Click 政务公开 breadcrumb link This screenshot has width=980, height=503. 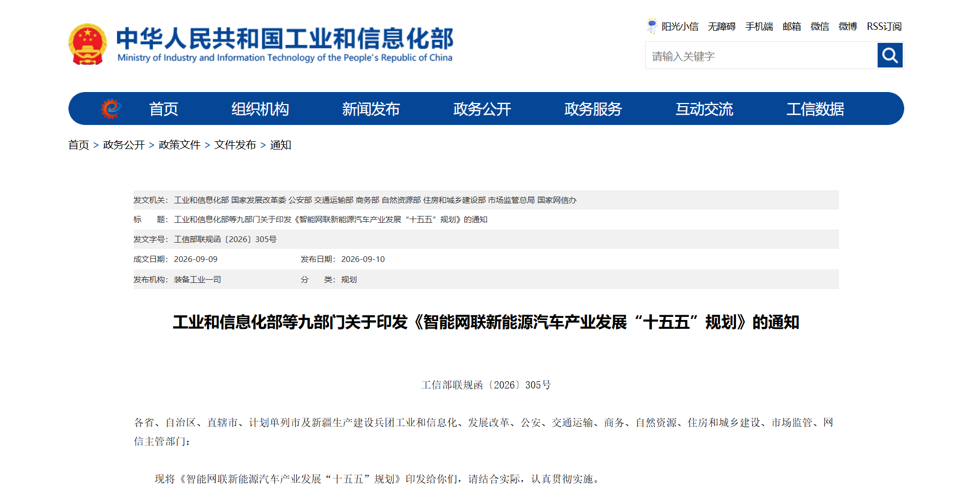point(124,145)
